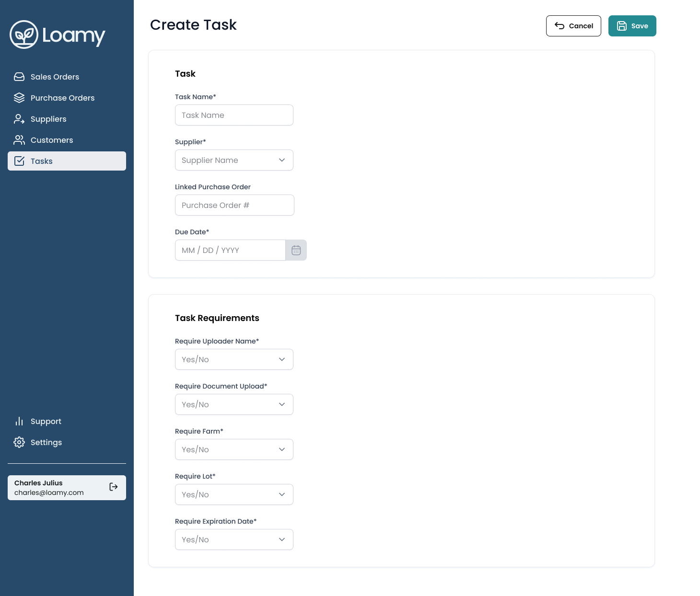The image size is (700, 596).
Task: Open the Suppliers section
Action: pyautogui.click(x=67, y=119)
